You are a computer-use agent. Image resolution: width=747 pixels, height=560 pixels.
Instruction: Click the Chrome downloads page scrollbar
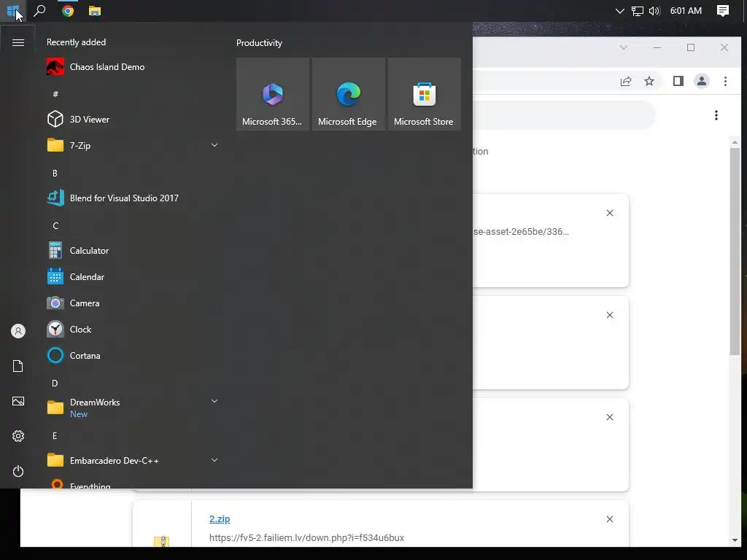coord(735,252)
